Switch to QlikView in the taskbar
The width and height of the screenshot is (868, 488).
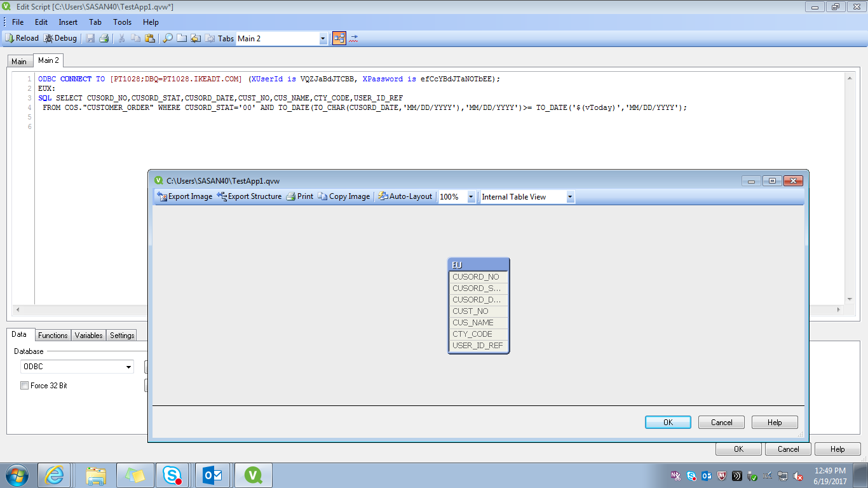pyautogui.click(x=254, y=475)
